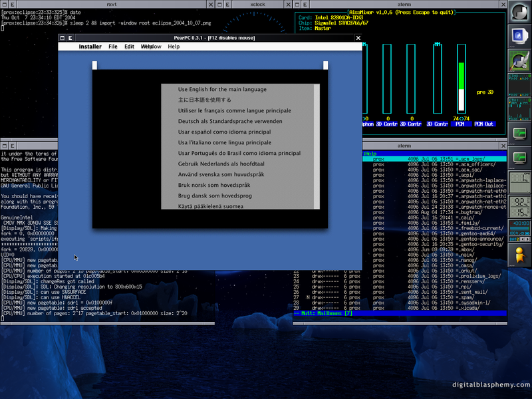
Task: Choose 'Deutsch als Standardsprache verwenden' option
Action: (230, 121)
